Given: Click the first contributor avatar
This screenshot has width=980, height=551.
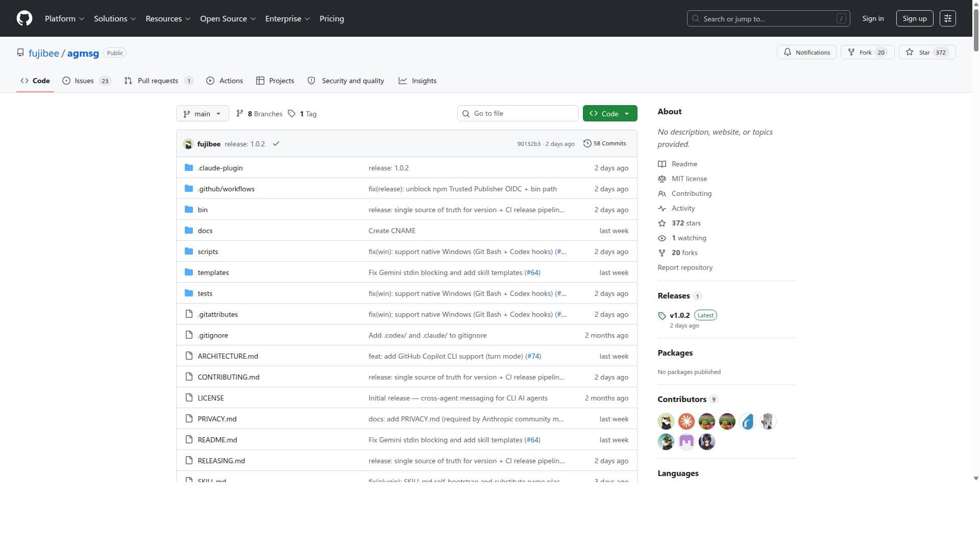Looking at the screenshot, I should (666, 421).
